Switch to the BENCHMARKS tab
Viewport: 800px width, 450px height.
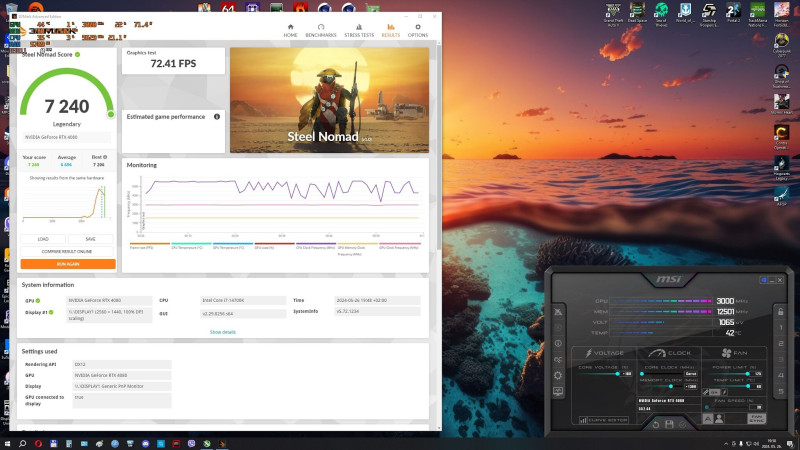[x=321, y=31]
